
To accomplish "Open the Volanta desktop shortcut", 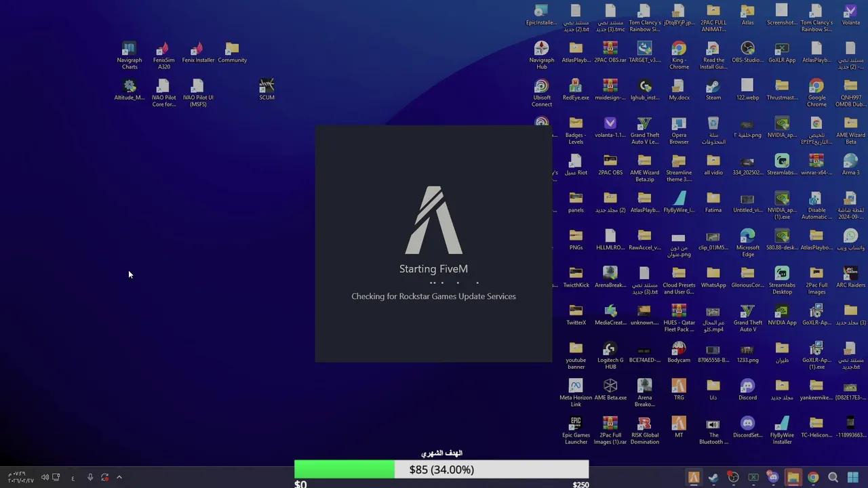I will pyautogui.click(x=850, y=15).
